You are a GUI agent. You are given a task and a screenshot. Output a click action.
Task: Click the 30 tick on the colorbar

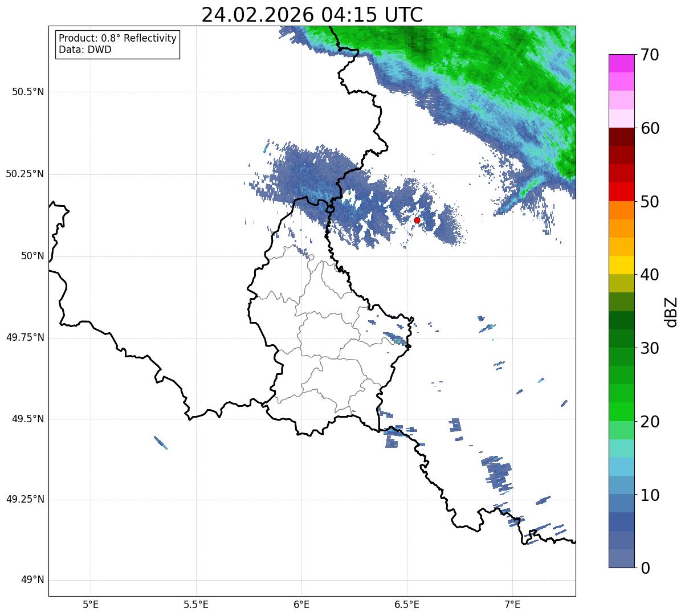tap(650, 348)
